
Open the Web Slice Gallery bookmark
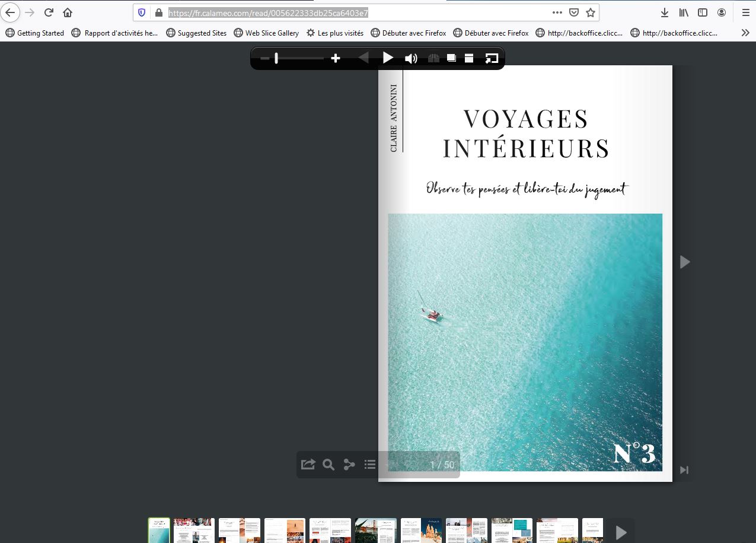tap(266, 33)
